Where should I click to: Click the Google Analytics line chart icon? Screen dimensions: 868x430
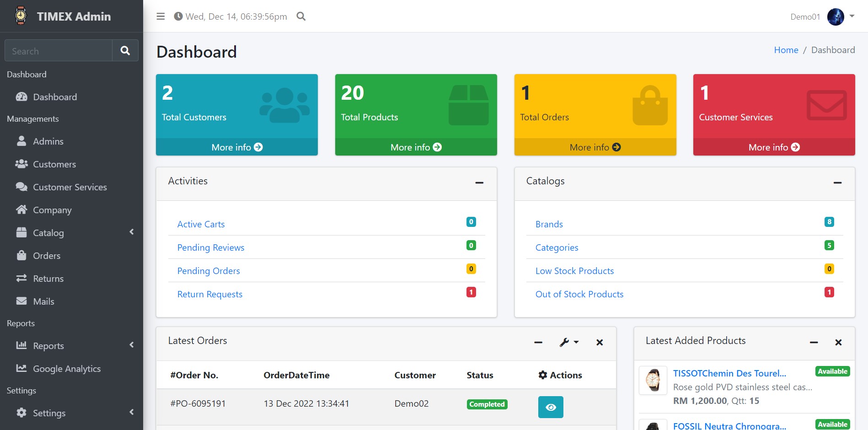coord(21,368)
